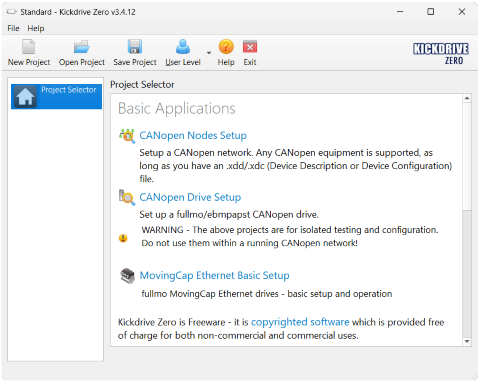Click the Project Selector panel title
The width and height of the screenshot is (480, 382).
coord(142,85)
